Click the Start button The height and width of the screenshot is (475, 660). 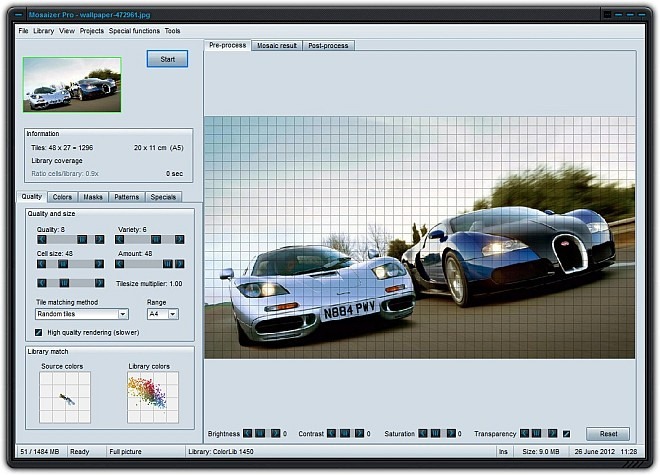click(167, 59)
